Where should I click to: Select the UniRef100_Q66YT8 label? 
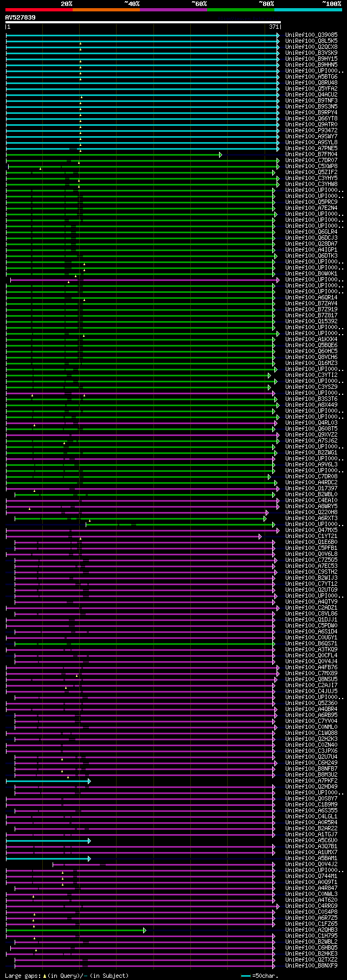tap(311, 118)
